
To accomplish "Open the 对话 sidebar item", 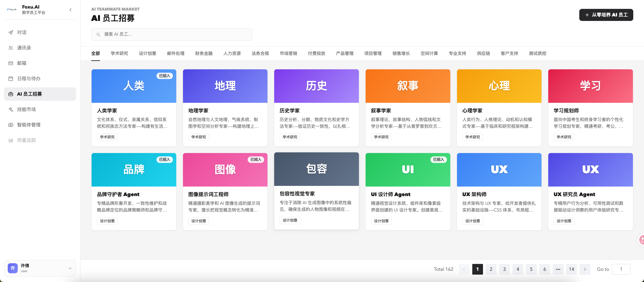I will point(40,32).
